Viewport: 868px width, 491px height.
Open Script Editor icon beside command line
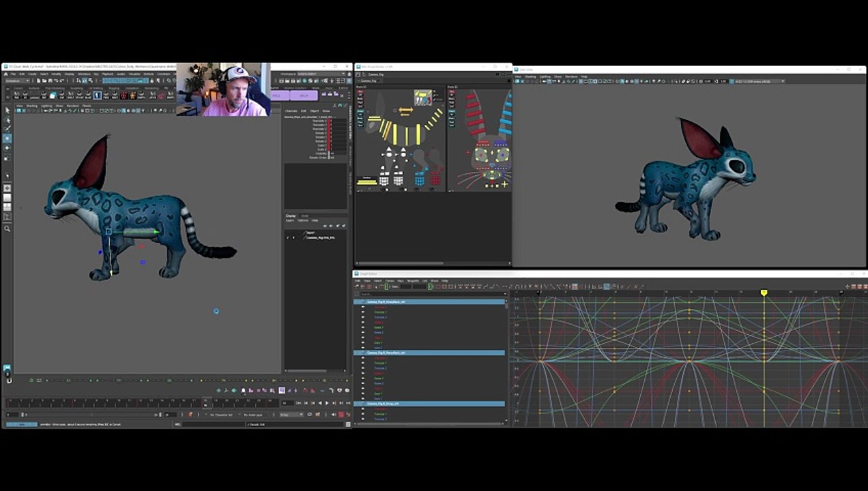[348, 424]
